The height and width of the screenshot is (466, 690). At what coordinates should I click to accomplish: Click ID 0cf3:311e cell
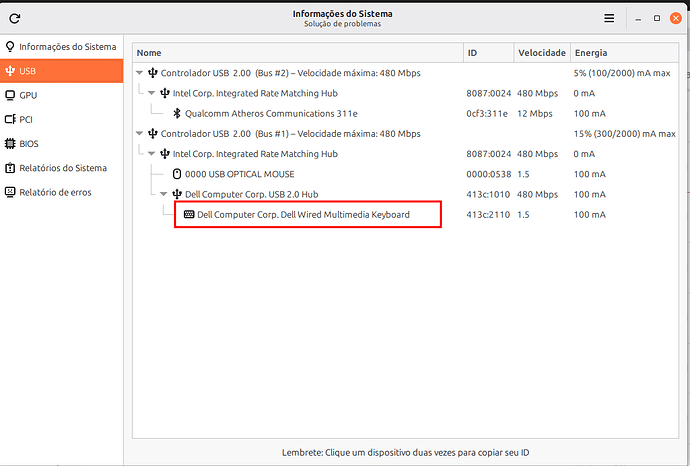487,114
